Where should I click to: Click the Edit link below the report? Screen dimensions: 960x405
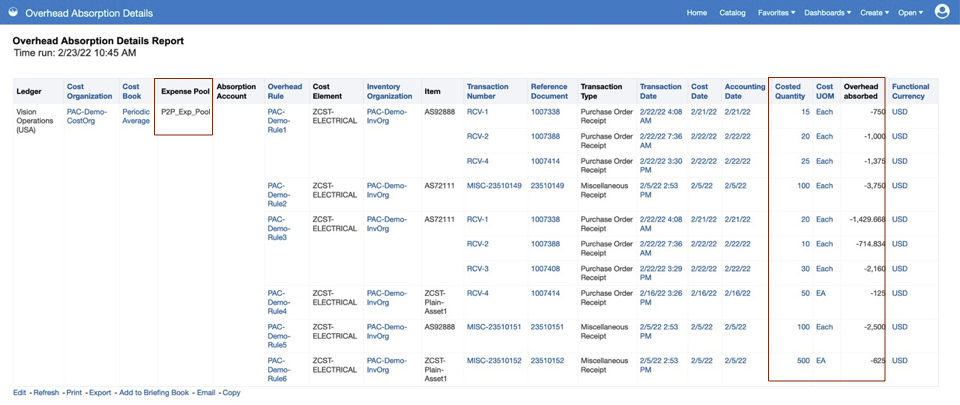point(20,393)
